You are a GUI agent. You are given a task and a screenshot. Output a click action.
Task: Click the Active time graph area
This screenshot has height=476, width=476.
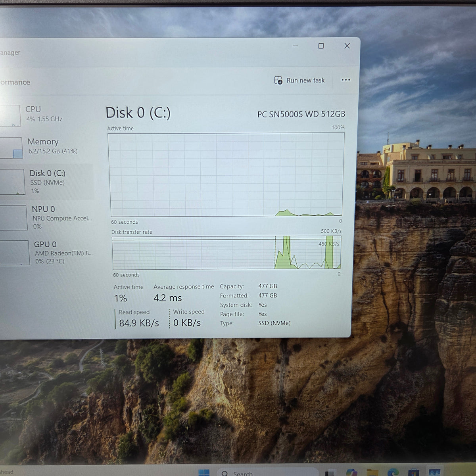pyautogui.click(x=226, y=175)
